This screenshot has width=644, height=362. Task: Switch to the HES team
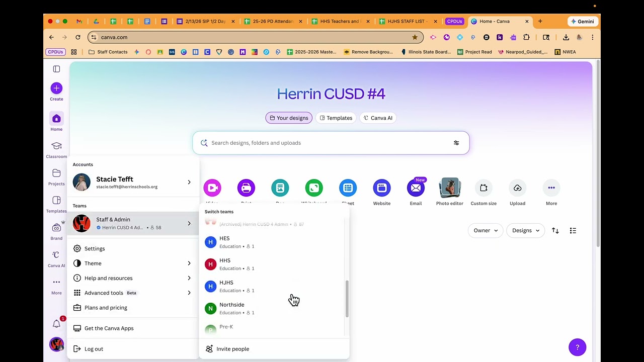click(x=272, y=242)
